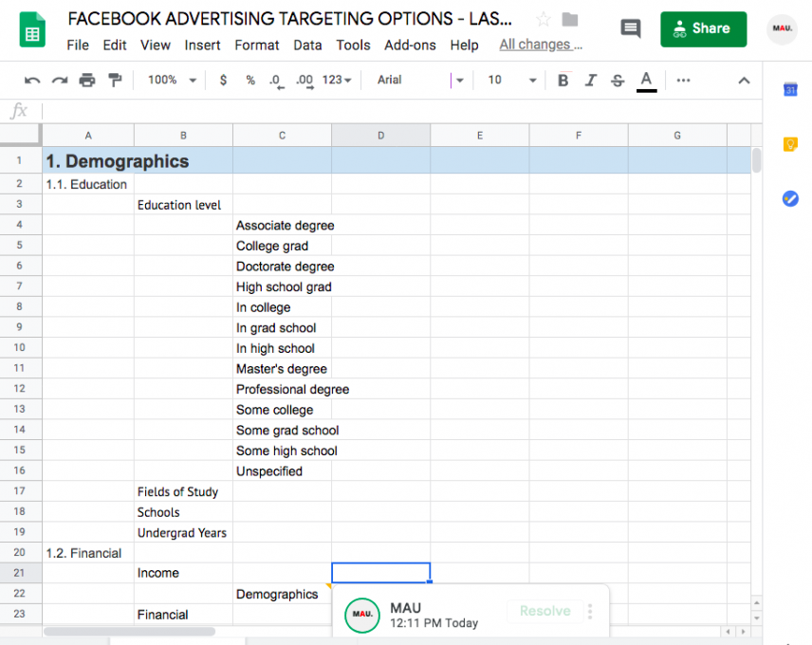Select the '1.2. Financial' cell
This screenshot has height=645, width=812.
[88, 553]
